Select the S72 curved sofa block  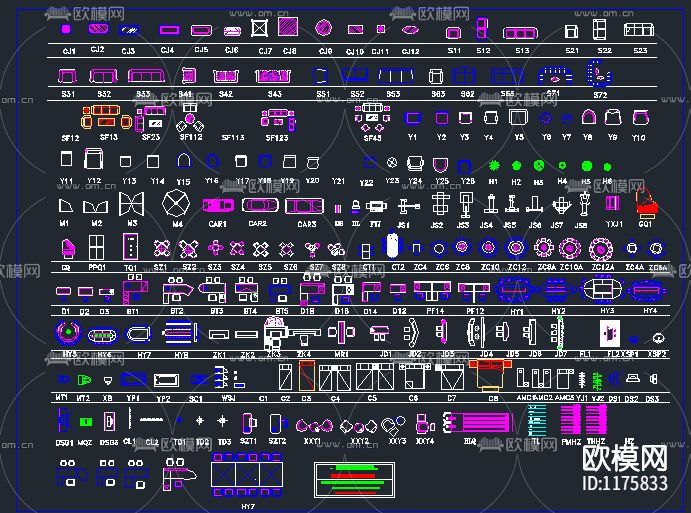tap(598, 74)
